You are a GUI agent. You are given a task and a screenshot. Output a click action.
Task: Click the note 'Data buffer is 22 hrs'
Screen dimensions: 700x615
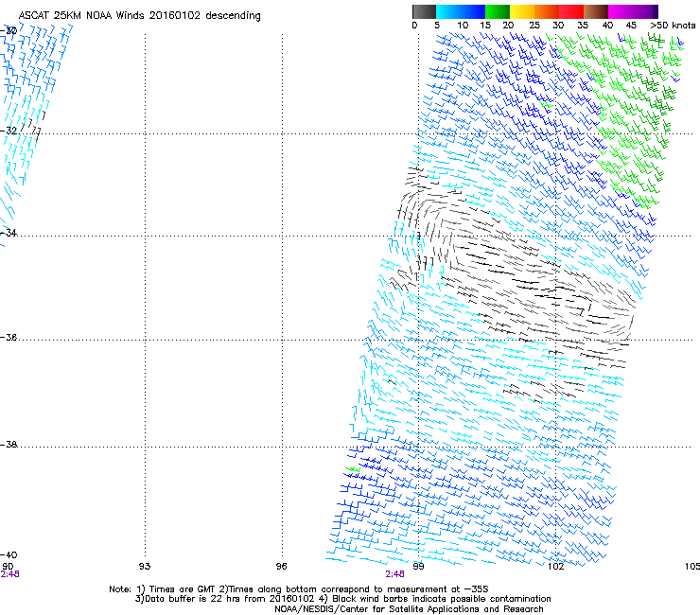pyautogui.click(x=192, y=599)
